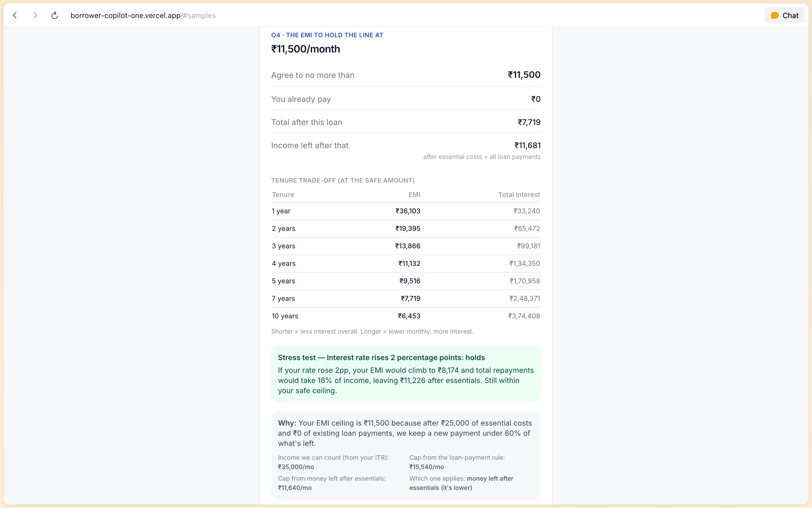This screenshot has height=508, width=812.
Task: Click 'Agree to no more than' label
Action: (x=313, y=75)
